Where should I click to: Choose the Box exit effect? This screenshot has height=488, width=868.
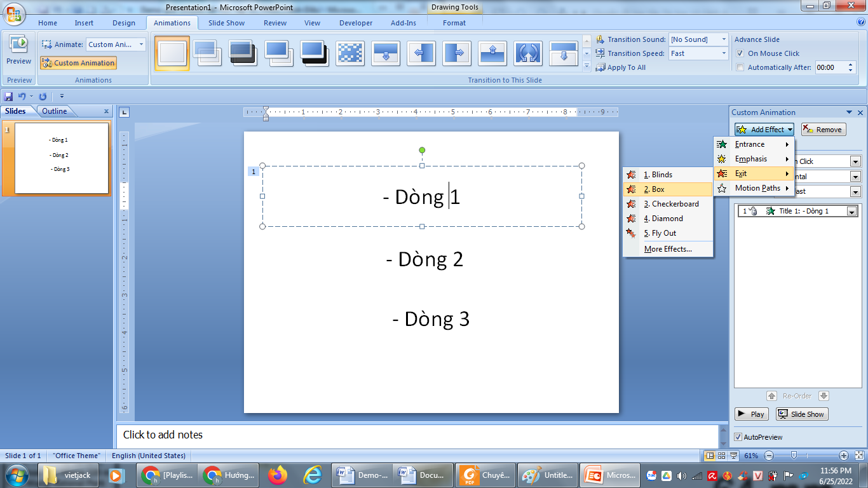pyautogui.click(x=668, y=189)
